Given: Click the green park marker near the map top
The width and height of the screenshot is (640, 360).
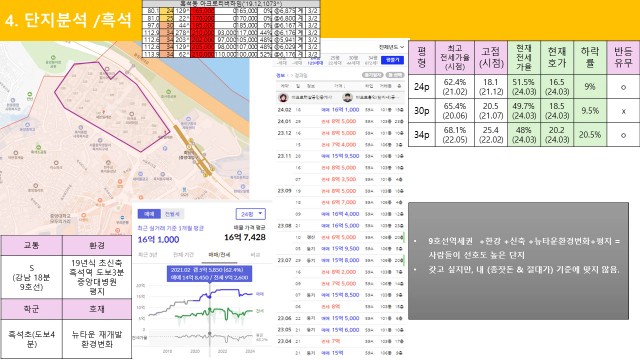Looking at the screenshot, I should click(53, 58).
